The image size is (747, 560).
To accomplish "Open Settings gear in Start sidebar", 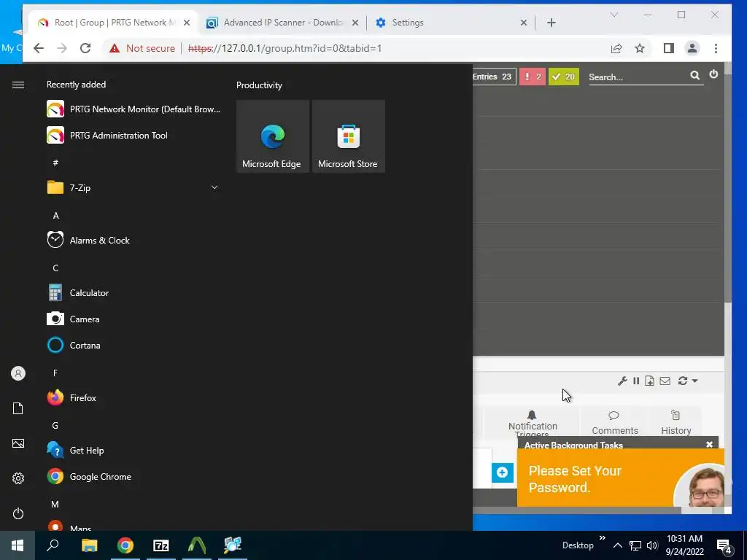I will coord(18,478).
